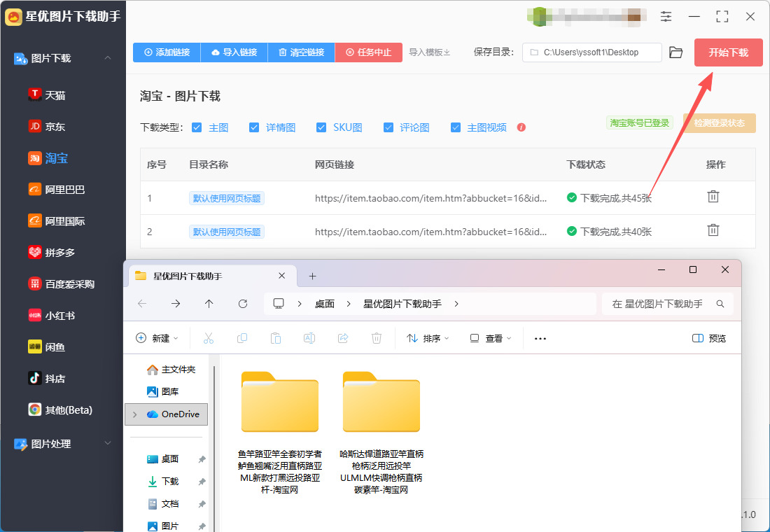The width and height of the screenshot is (770, 532).
Task: Open the 查看 view dropdown
Action: tap(491, 338)
